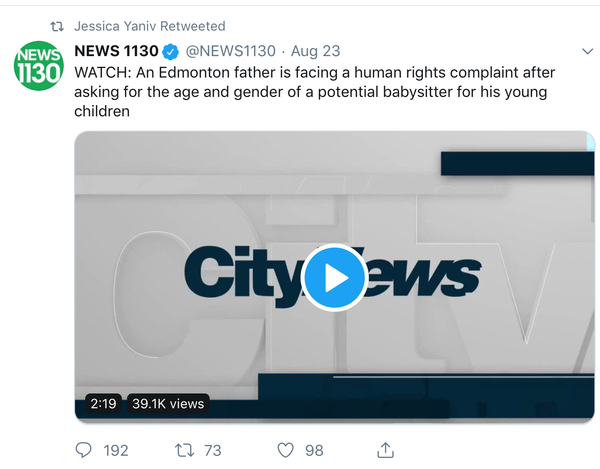Open the tweet options chevron menu
Screen dimensions: 600x469
coord(587,51)
